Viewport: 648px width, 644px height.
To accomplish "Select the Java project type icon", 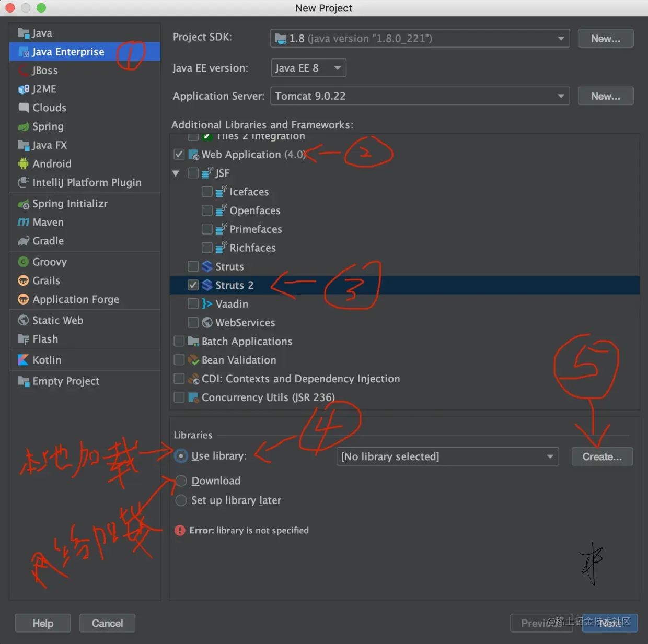I will pos(23,33).
